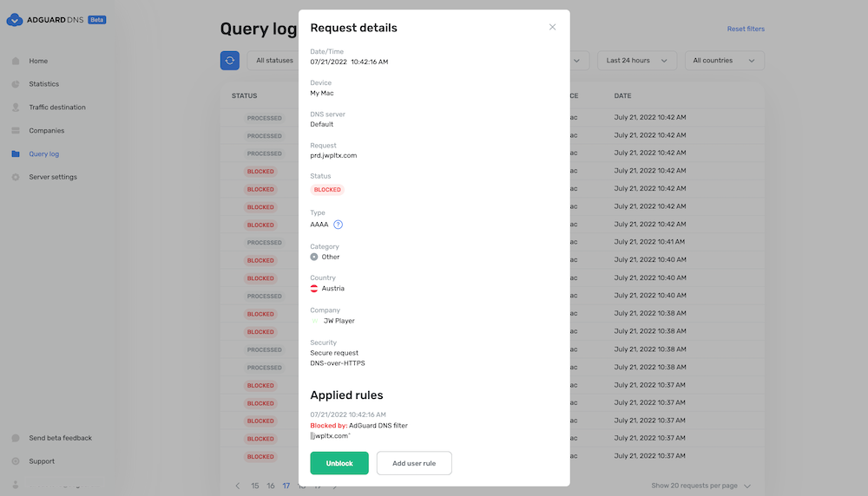Click the Support icon in sidebar

pyautogui.click(x=16, y=461)
